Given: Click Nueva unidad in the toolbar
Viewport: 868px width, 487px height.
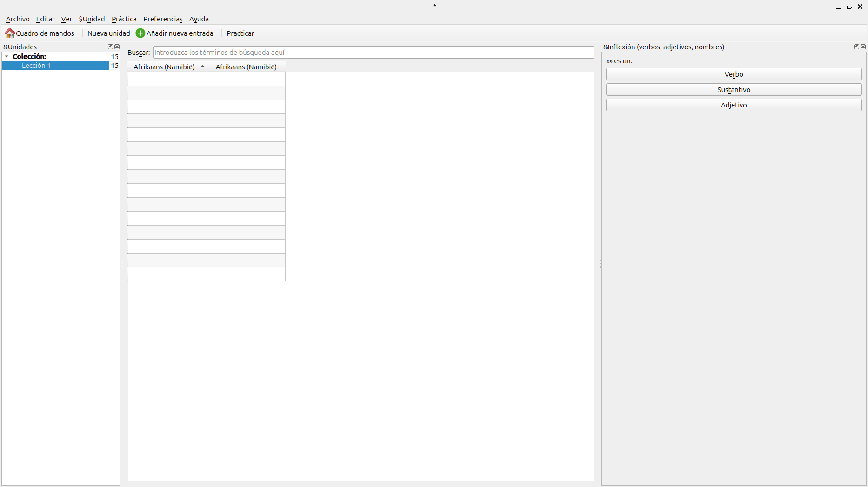Looking at the screenshot, I should tap(108, 33).
